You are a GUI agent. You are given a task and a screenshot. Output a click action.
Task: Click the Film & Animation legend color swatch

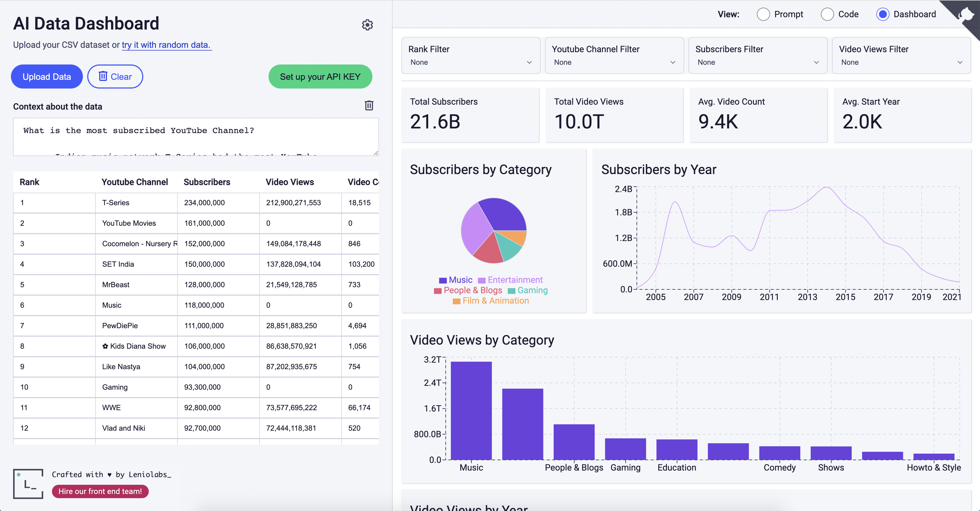click(457, 301)
